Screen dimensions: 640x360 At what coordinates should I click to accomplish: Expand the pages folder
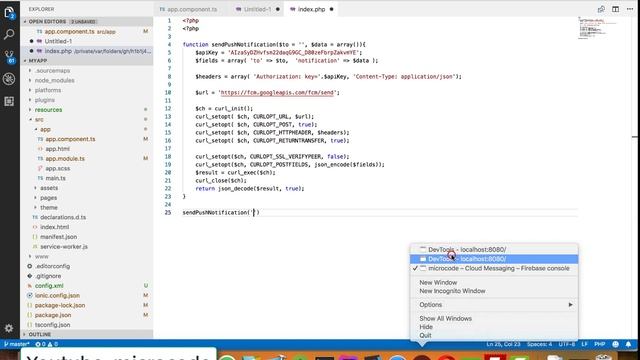(x=49, y=198)
